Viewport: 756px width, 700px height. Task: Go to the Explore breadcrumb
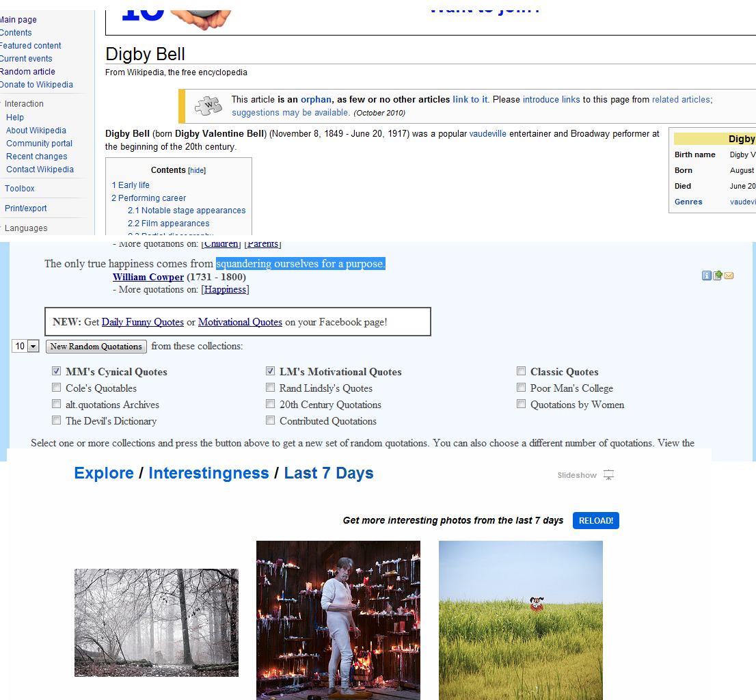click(x=104, y=473)
